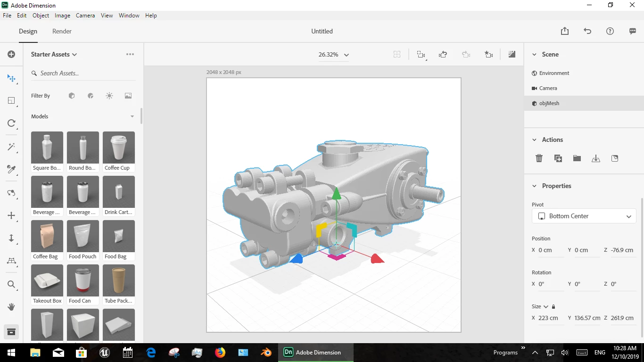Image resolution: width=644 pixels, height=362 pixels.
Task: Collapse the Scene panel
Action: click(x=534, y=55)
